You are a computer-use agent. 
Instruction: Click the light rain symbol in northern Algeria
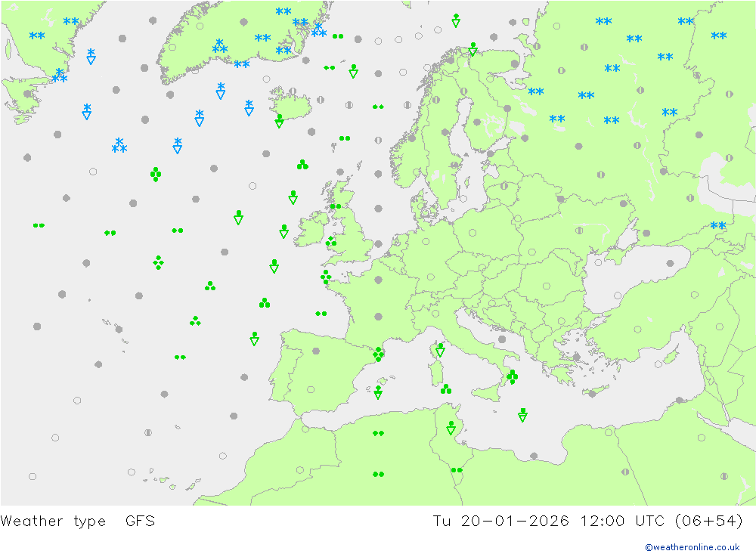pyautogui.click(x=379, y=434)
